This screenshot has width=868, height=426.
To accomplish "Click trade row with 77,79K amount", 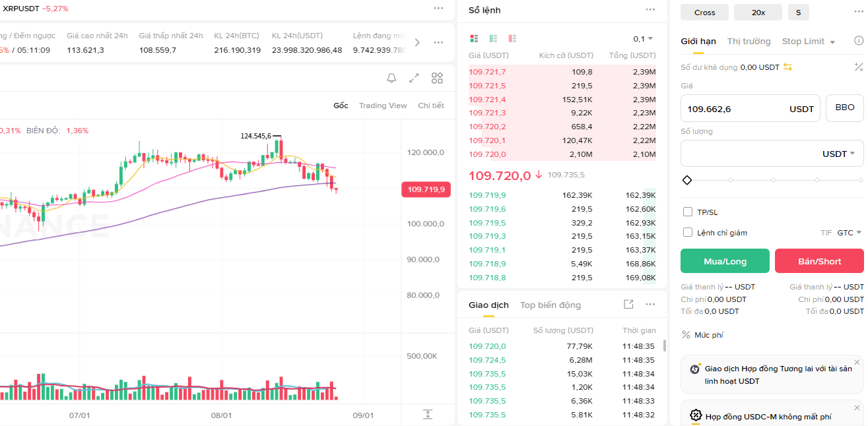I will click(x=562, y=346).
